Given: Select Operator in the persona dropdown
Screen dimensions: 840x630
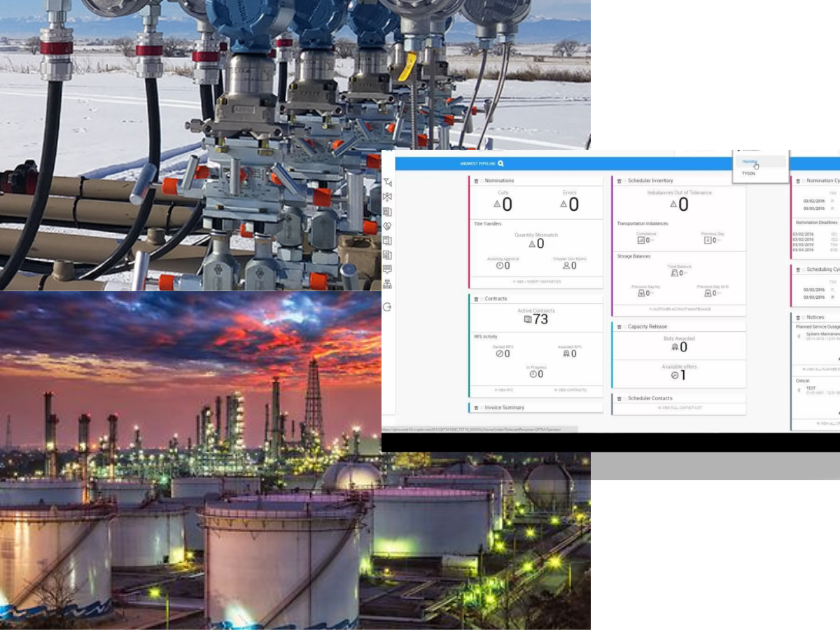Looking at the screenshot, I should [750, 162].
